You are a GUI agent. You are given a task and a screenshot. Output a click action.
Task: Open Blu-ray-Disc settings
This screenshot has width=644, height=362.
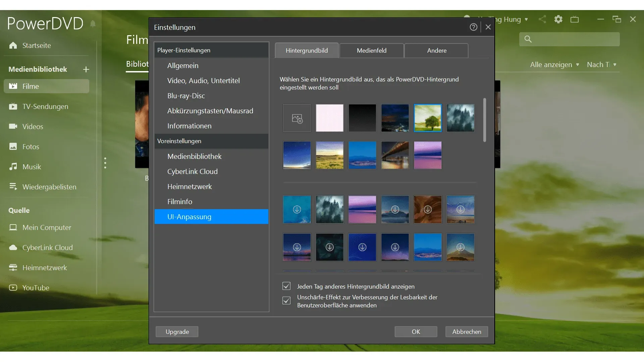coord(211,96)
